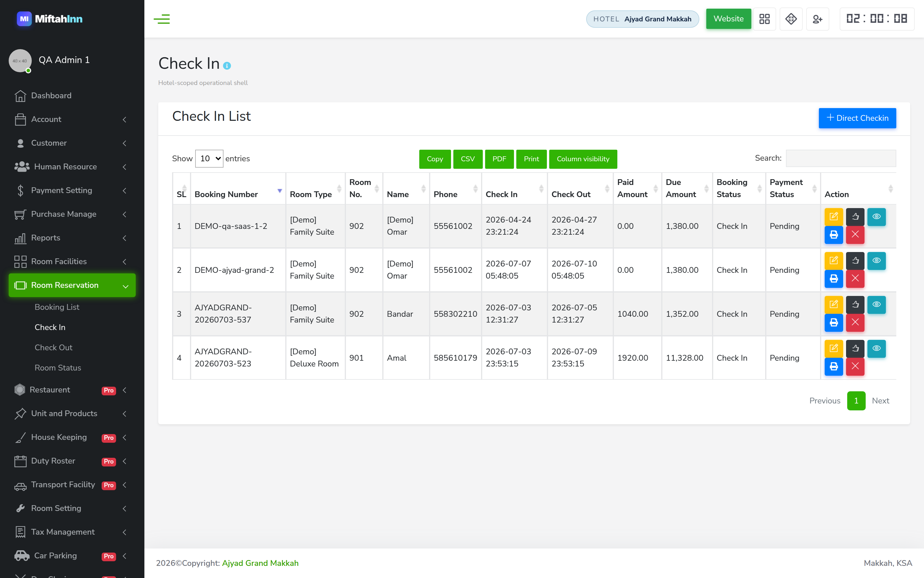Image resolution: width=924 pixels, height=578 pixels.
Task: Open Dashboard from the sidebar
Action: [x=72, y=96]
